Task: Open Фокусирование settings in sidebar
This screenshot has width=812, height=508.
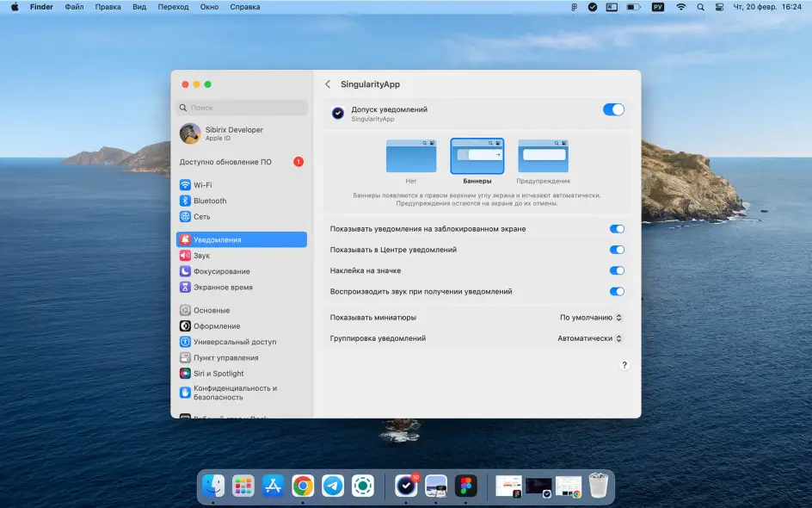Action: [x=221, y=271]
